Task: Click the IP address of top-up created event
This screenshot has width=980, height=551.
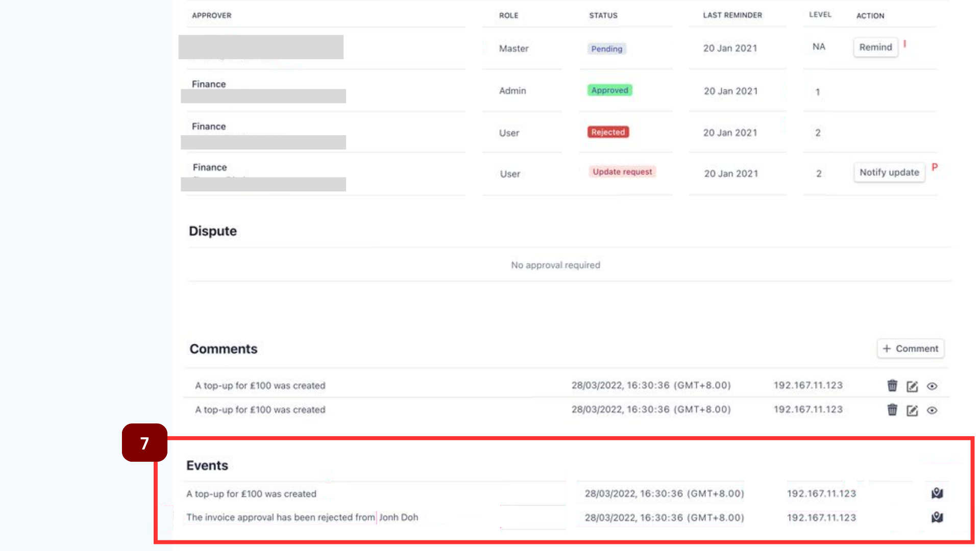Action: coord(821,494)
